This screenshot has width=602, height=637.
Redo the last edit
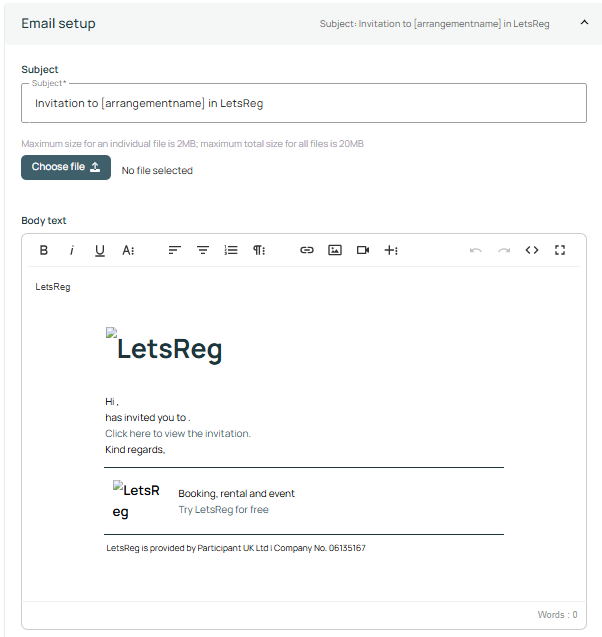pos(504,250)
